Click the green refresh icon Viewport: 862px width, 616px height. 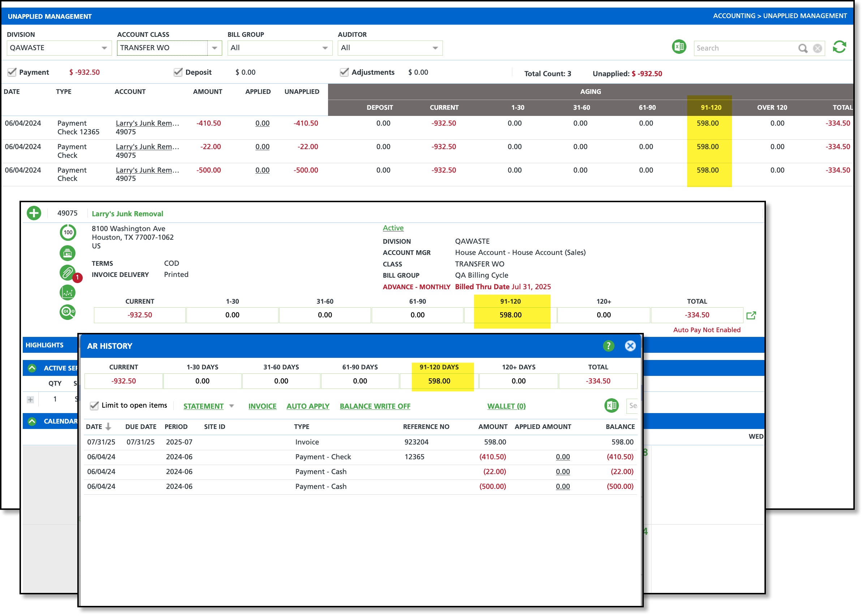pyautogui.click(x=839, y=47)
